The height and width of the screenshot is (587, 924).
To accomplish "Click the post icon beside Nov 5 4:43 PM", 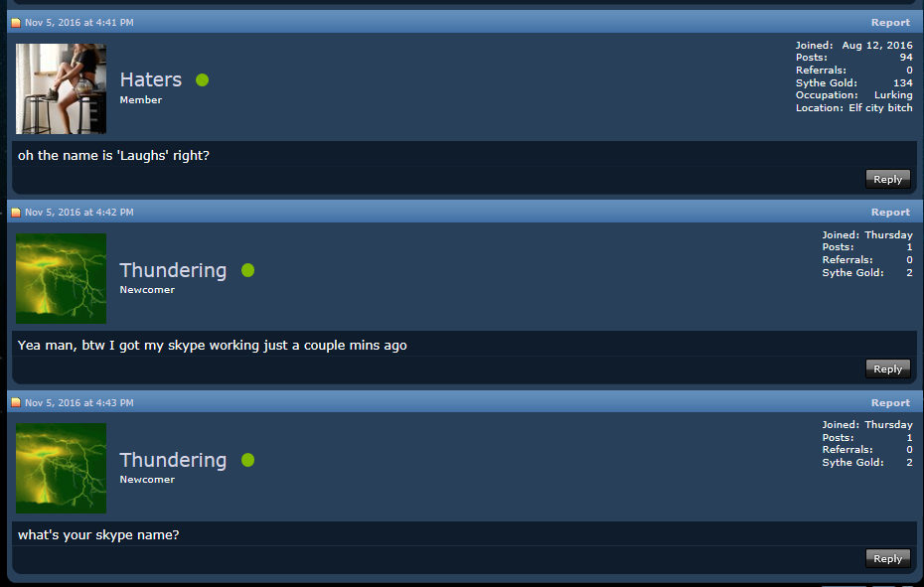I will click(16, 403).
